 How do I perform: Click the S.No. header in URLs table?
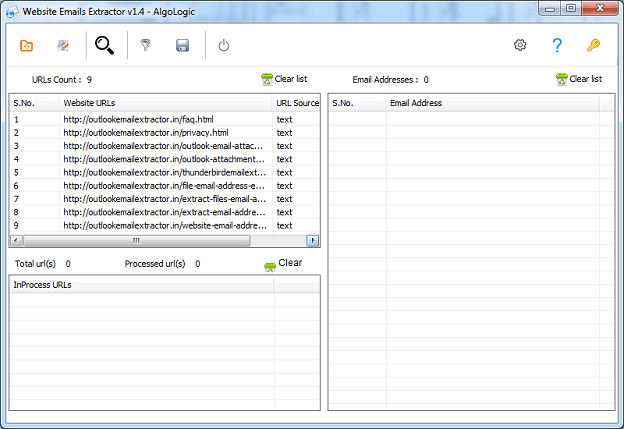tap(34, 103)
